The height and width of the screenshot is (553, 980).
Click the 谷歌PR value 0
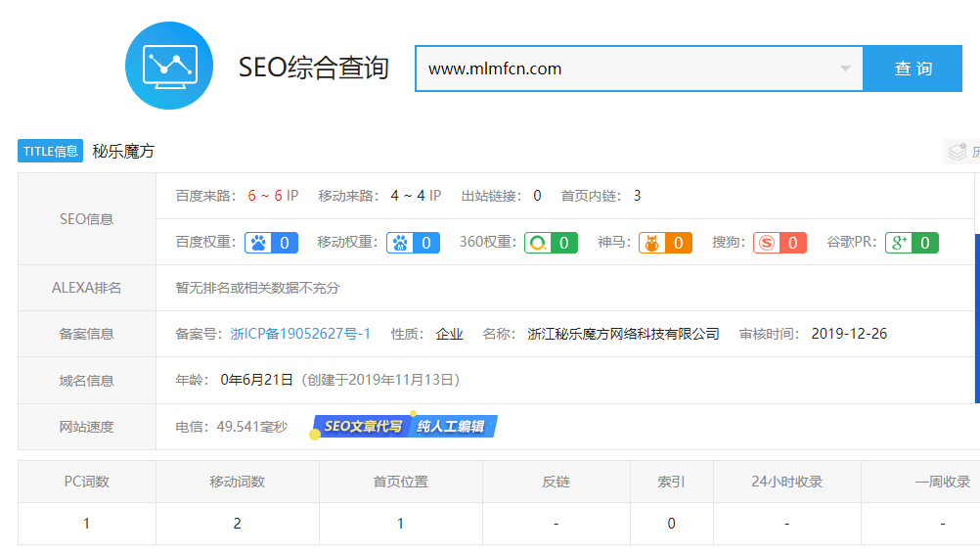coord(925,243)
